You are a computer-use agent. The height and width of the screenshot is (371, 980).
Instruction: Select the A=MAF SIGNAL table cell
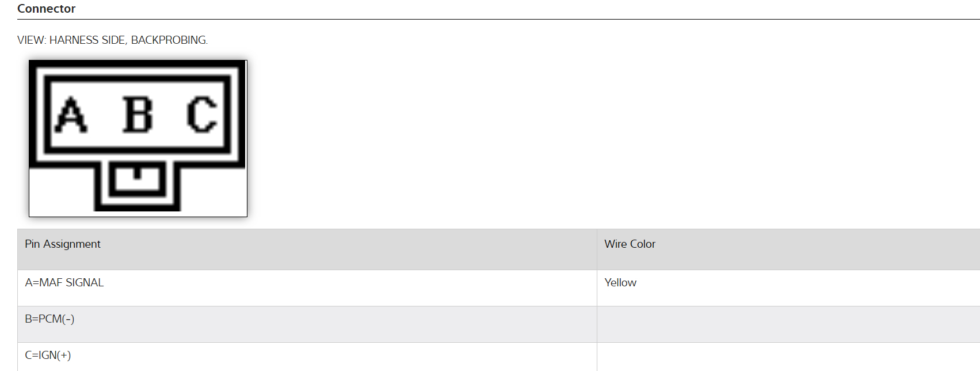pos(64,283)
